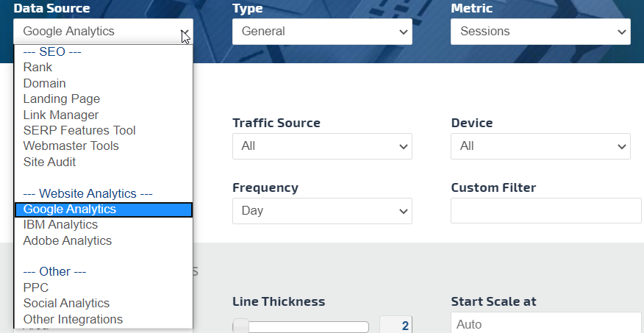
Task: Select Rank from the Data Source list
Action: pyautogui.click(x=37, y=68)
